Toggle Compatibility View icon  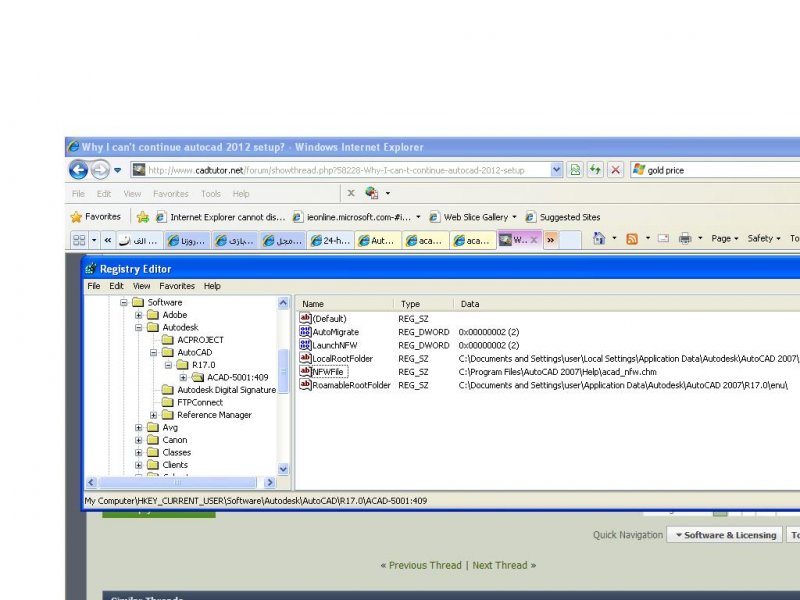tap(576, 170)
